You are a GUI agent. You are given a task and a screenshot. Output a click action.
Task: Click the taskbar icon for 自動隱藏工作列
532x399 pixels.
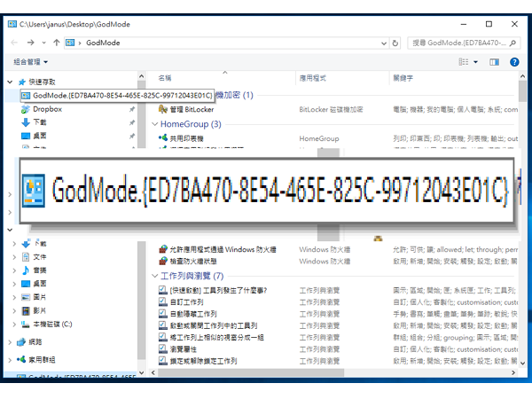[163, 314]
